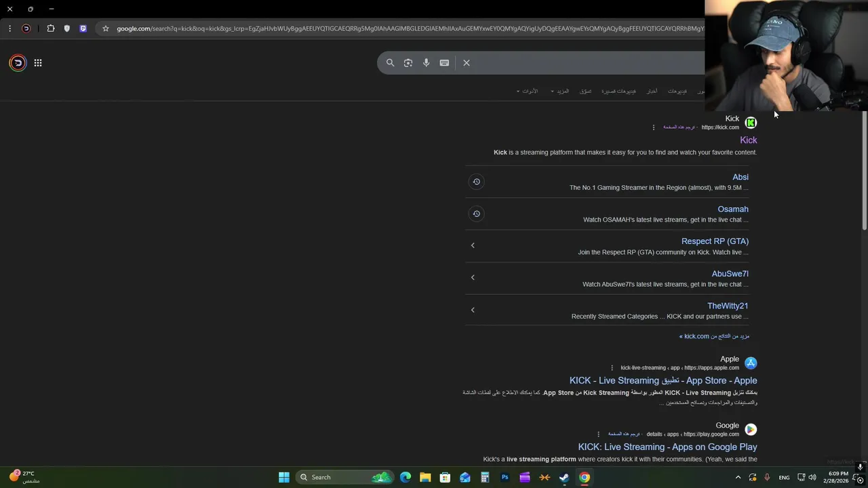Start voice search with microphone icon
The height and width of the screenshot is (488, 868).
(426, 62)
